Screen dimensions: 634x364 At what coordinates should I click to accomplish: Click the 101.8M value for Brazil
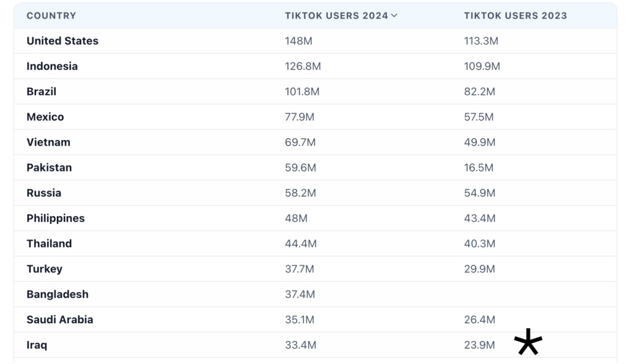(x=302, y=92)
